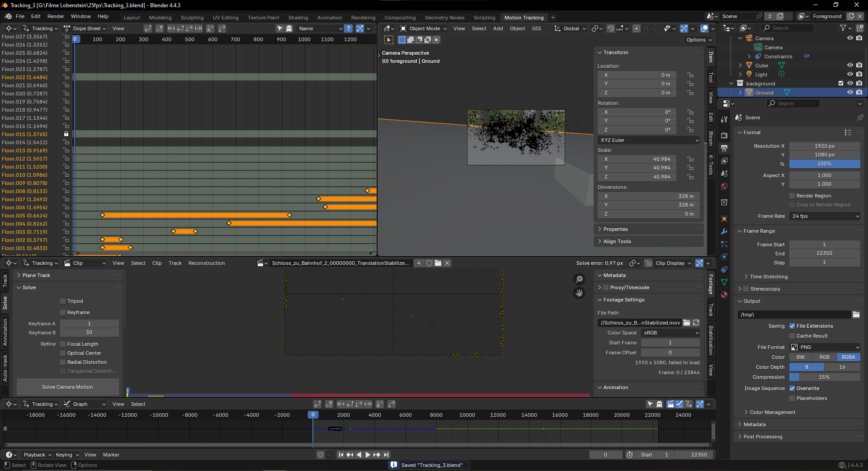Lock the Location X transform value

point(690,75)
